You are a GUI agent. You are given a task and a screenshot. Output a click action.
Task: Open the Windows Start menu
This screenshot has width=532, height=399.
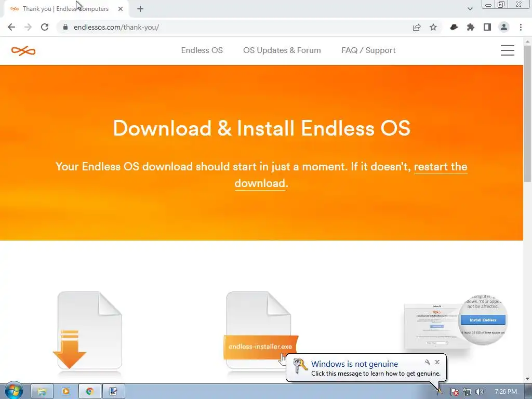tap(14, 391)
